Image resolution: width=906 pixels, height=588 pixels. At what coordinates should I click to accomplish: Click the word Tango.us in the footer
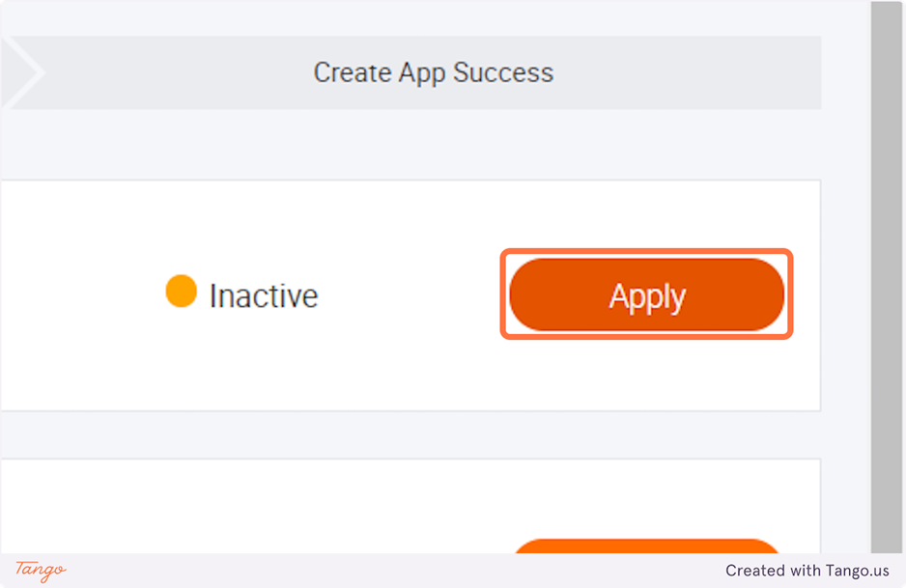pyautogui.click(x=856, y=571)
